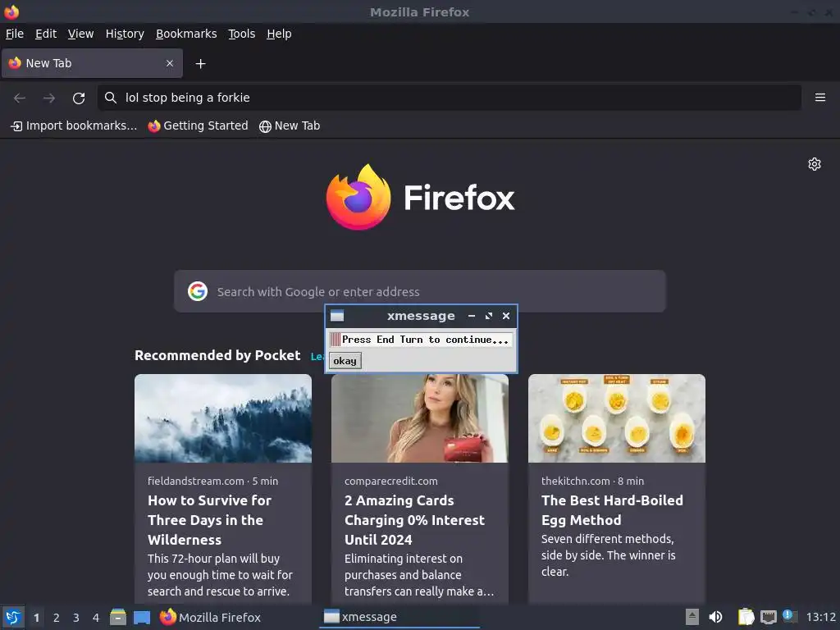Image resolution: width=840 pixels, height=630 pixels.
Task: Click okay in the xmessage dialog
Action: pos(345,361)
